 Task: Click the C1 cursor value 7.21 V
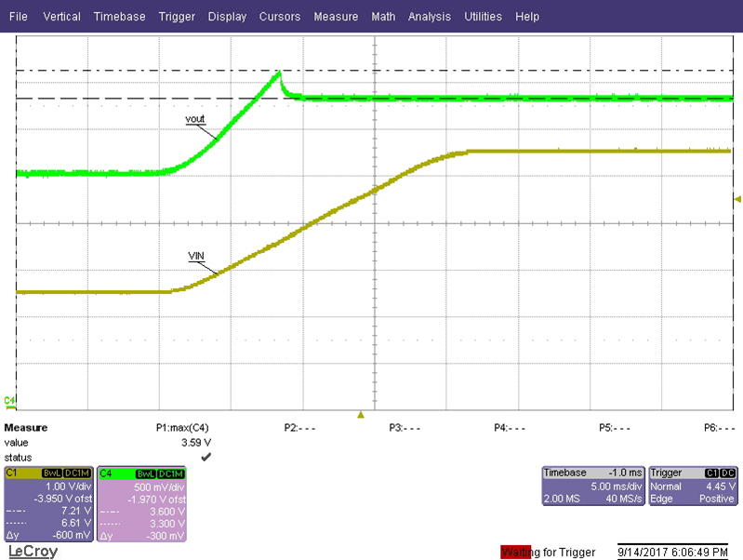tap(76, 511)
